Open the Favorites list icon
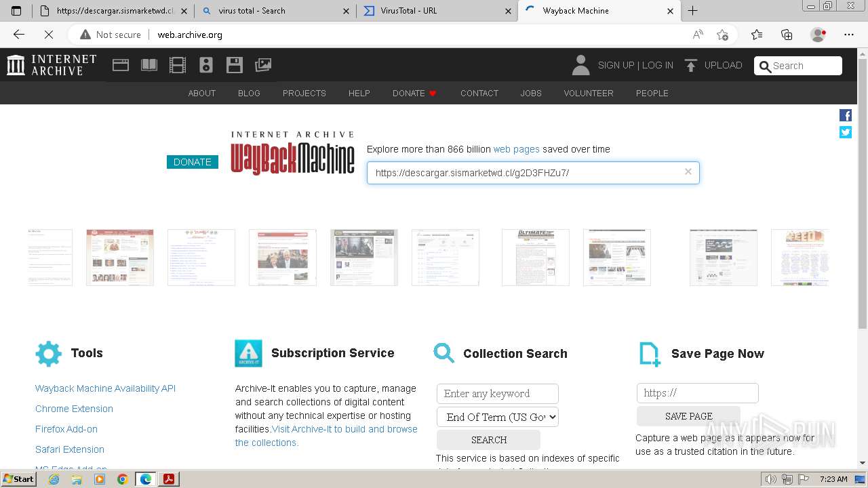 (x=757, y=35)
